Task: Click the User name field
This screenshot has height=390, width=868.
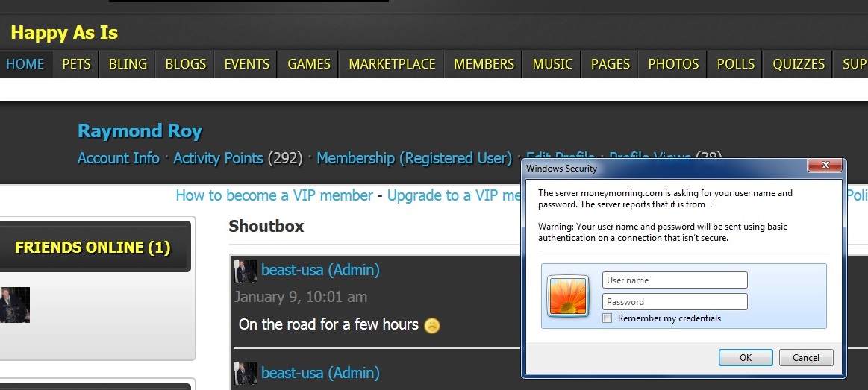Action: [x=675, y=280]
